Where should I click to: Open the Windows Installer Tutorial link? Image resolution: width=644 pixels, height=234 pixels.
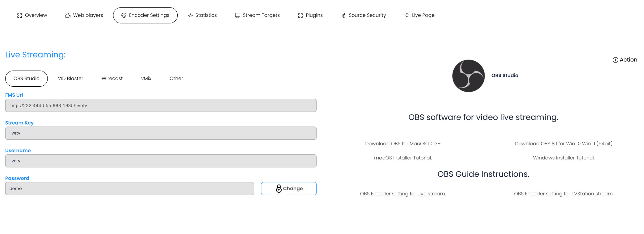pos(563,158)
